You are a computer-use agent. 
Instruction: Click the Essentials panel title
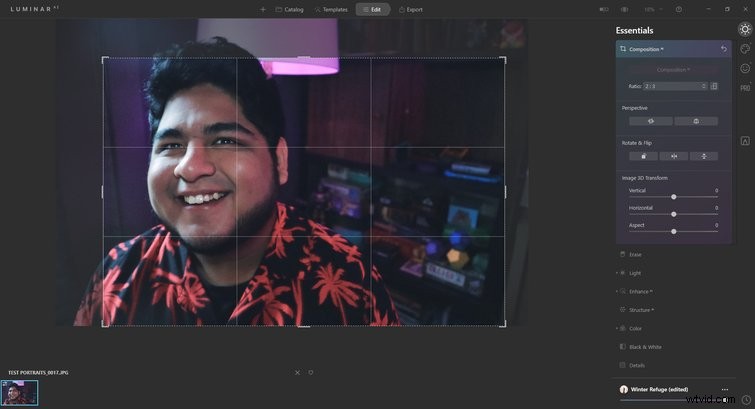pos(634,30)
